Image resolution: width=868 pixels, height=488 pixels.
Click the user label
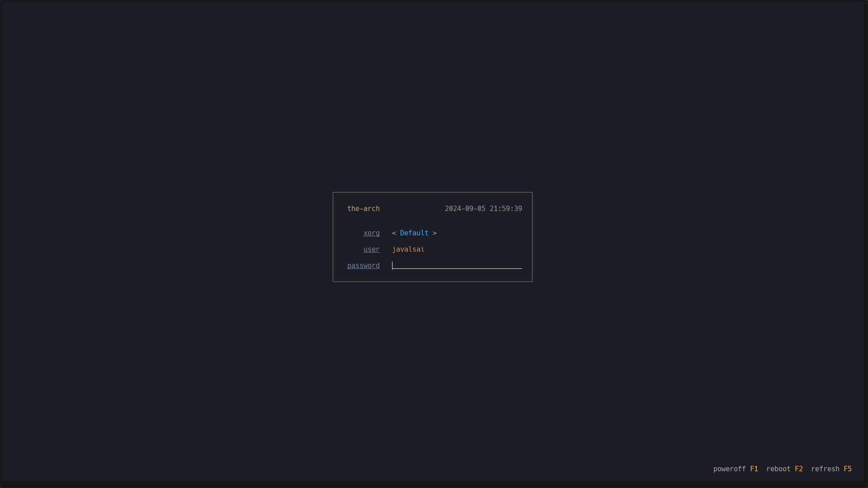(x=372, y=249)
